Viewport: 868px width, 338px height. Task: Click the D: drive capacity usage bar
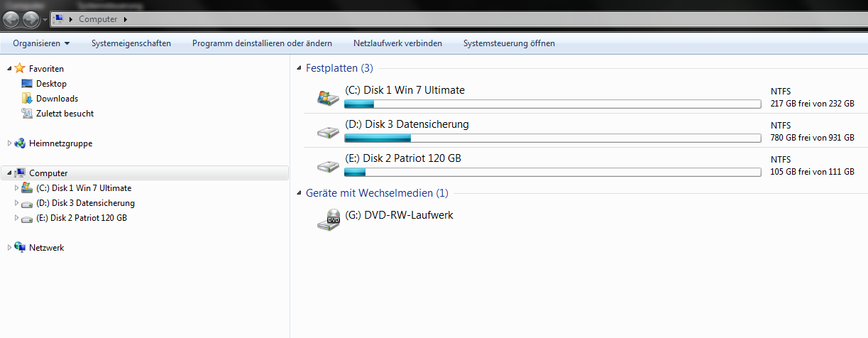(x=552, y=138)
